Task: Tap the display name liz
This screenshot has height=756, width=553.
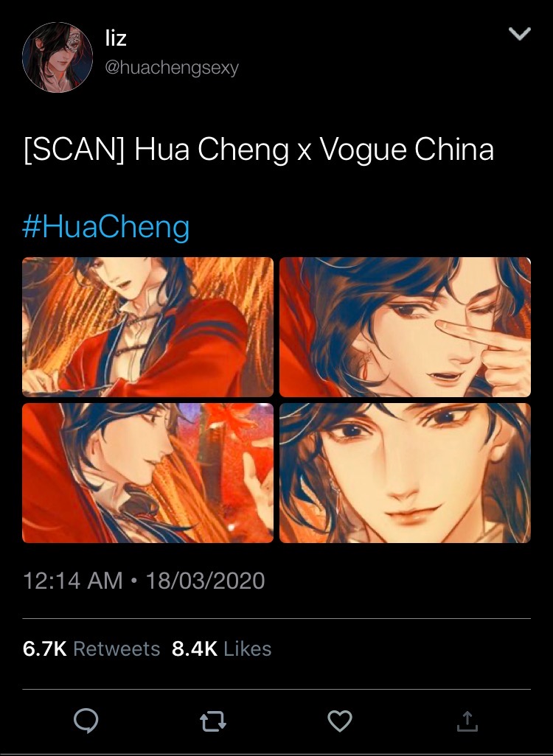Action: click(116, 38)
